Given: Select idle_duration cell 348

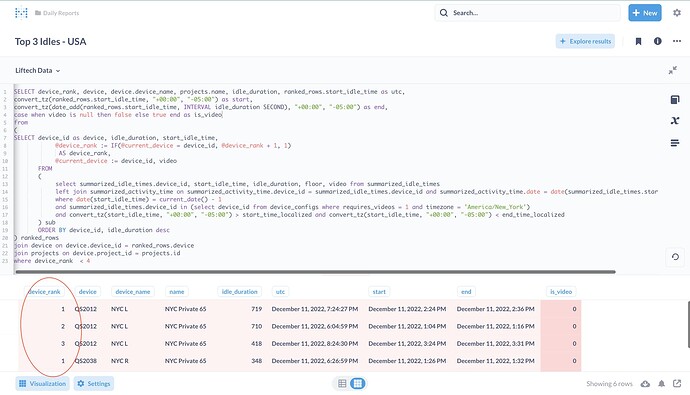Looking at the screenshot, I should (257, 361).
